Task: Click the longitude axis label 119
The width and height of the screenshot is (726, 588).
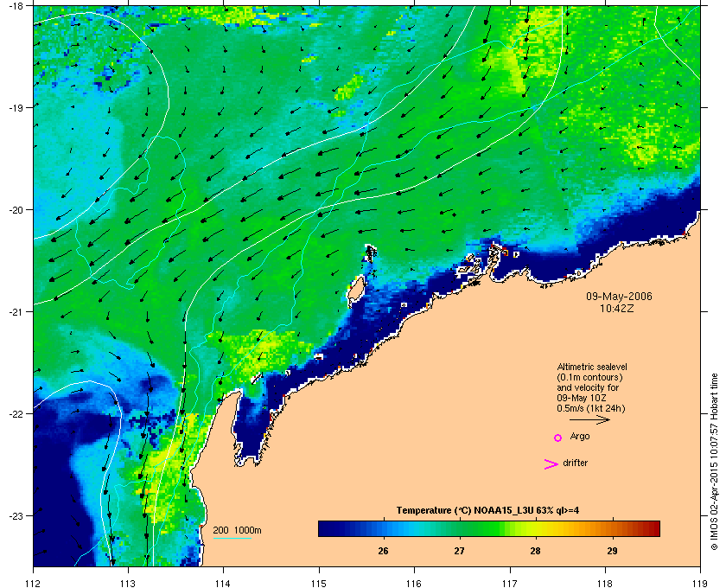Action: point(701,584)
